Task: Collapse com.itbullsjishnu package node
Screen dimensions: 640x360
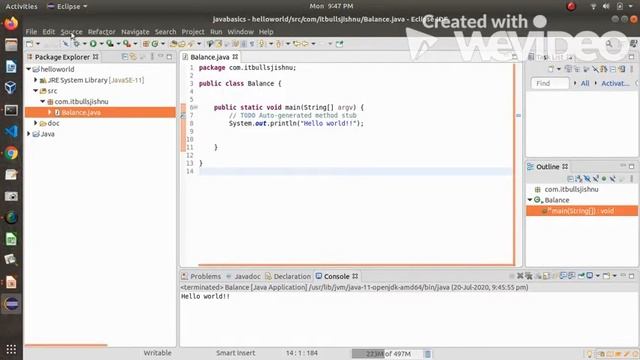Action: point(42,101)
